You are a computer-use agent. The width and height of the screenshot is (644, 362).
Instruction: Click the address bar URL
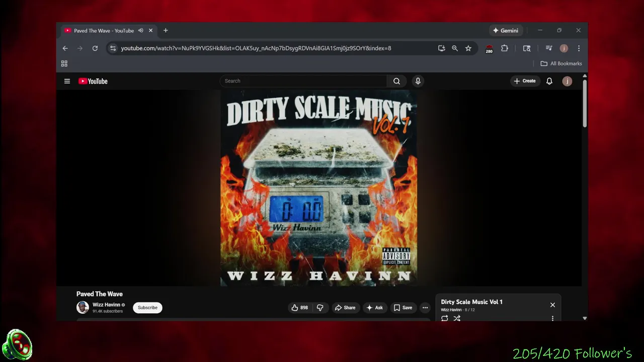click(x=256, y=48)
